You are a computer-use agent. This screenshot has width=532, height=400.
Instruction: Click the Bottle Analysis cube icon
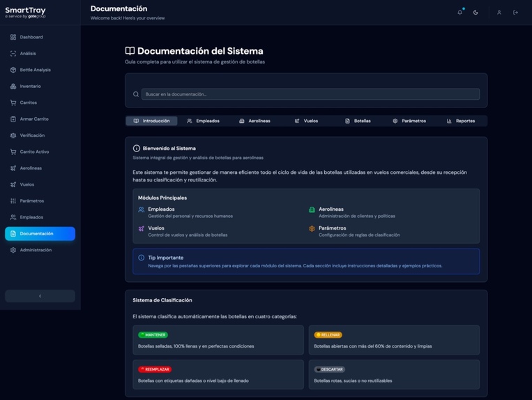(x=13, y=70)
